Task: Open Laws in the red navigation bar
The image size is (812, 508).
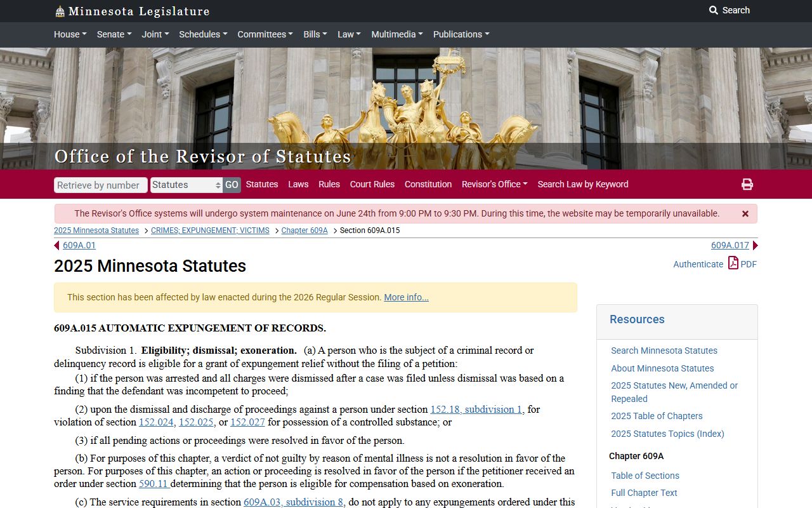Action: pos(298,184)
